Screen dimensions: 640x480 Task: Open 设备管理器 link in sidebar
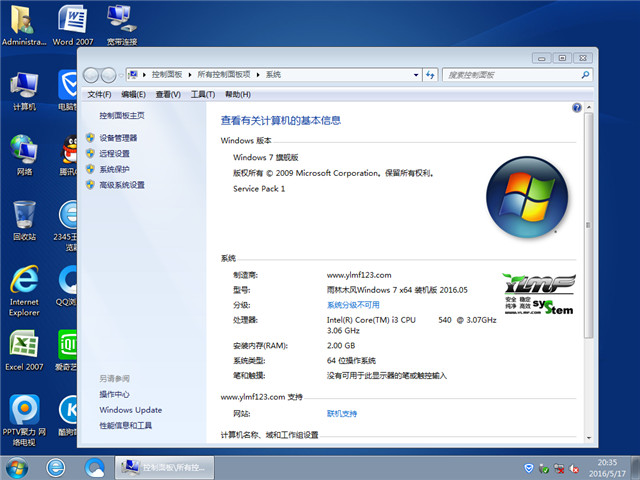tap(118, 138)
